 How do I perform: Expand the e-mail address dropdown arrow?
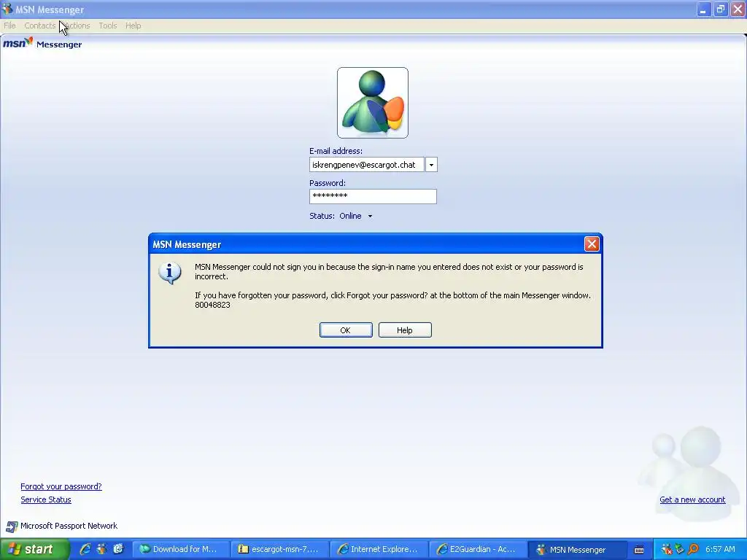pyautogui.click(x=431, y=165)
